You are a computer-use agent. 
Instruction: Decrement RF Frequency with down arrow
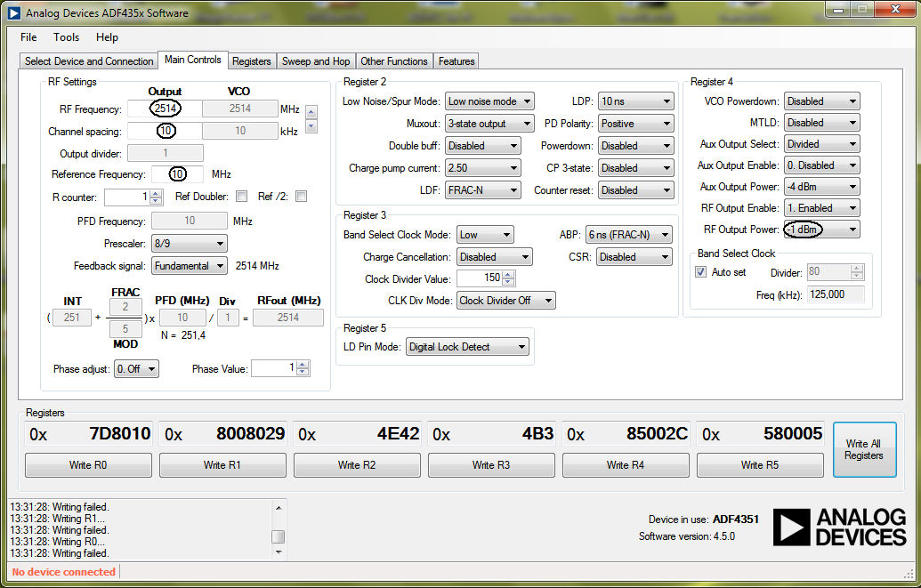click(311, 126)
